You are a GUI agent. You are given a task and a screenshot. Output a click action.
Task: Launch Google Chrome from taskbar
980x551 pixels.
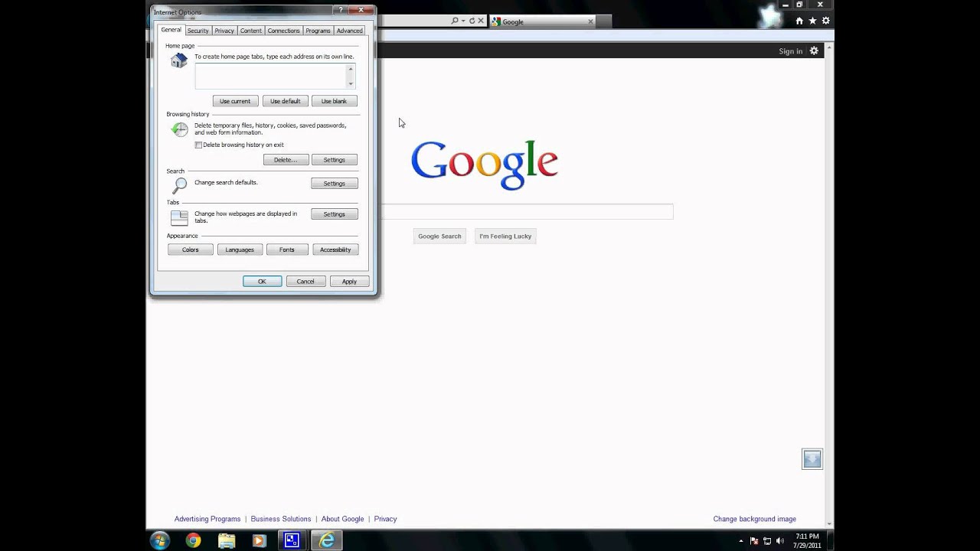tap(193, 540)
